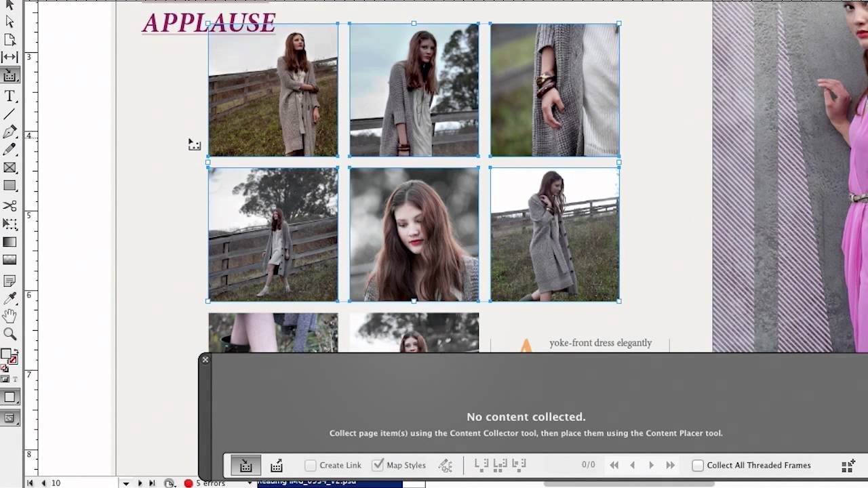Enable the Create Link checkbox
The image size is (868, 488).
(x=311, y=466)
